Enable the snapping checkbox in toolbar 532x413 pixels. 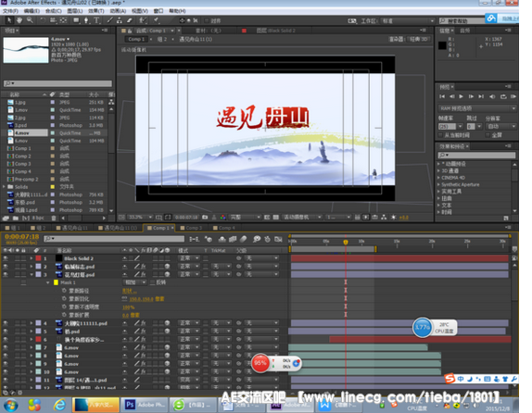tap(207, 20)
